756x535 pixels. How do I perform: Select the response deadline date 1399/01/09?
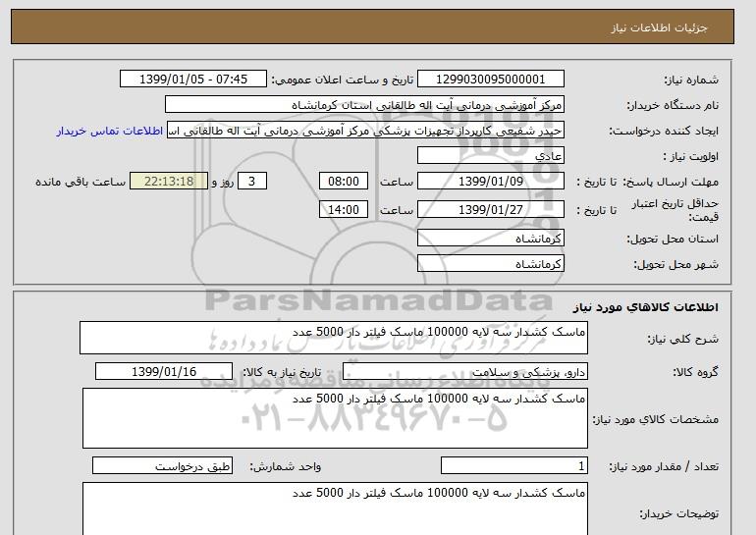click(x=490, y=182)
